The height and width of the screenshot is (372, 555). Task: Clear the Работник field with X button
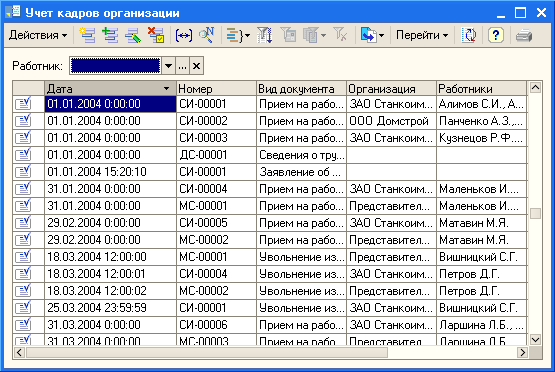pos(196,66)
